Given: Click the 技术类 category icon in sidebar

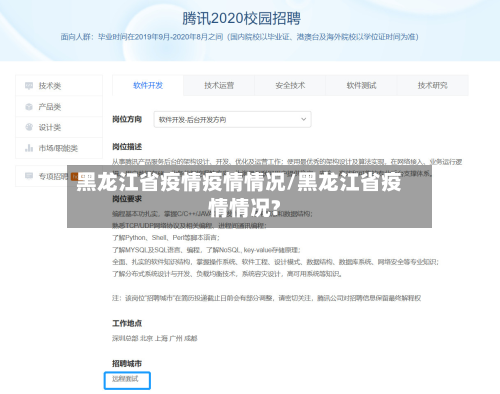Looking at the screenshot, I should click(29, 86).
